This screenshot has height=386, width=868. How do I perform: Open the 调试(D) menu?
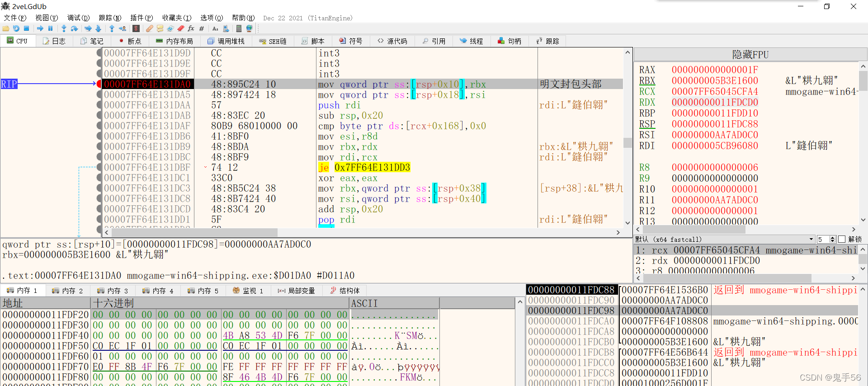coord(78,18)
